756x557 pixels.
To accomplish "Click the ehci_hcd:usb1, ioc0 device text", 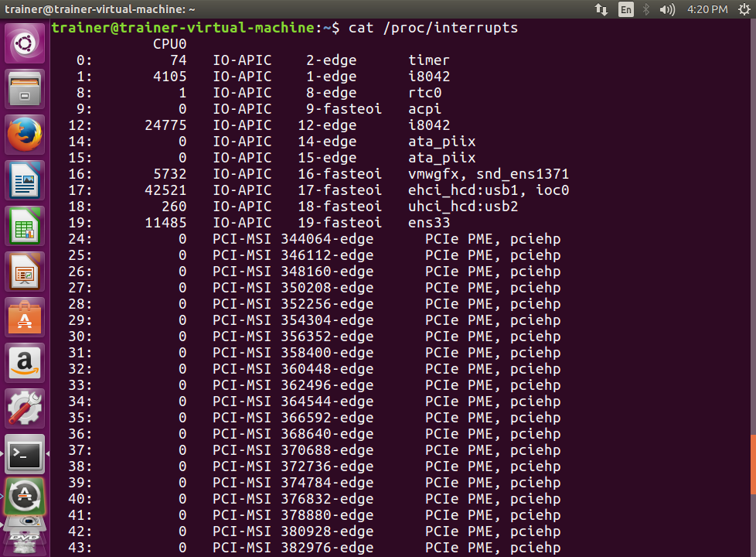I will point(489,190).
